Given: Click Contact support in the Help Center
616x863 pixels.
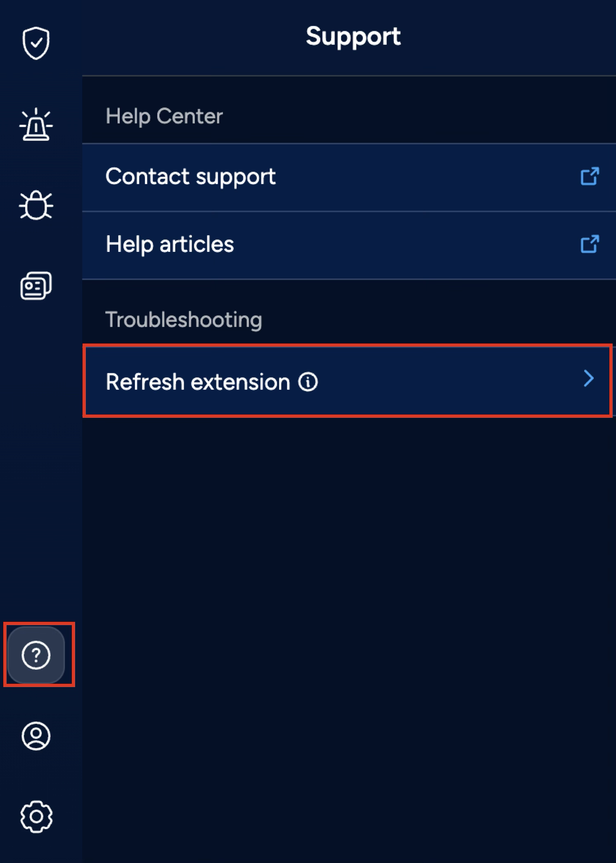Looking at the screenshot, I should coord(190,176).
